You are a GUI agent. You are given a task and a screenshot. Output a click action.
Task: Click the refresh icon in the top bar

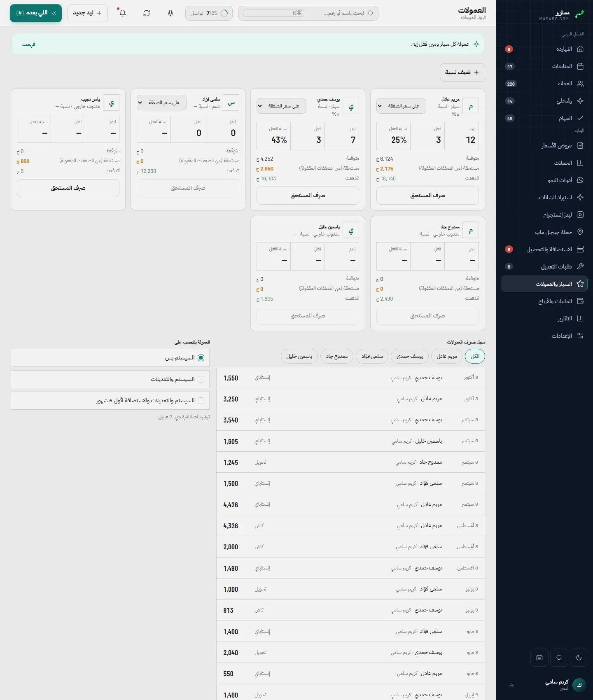(147, 13)
